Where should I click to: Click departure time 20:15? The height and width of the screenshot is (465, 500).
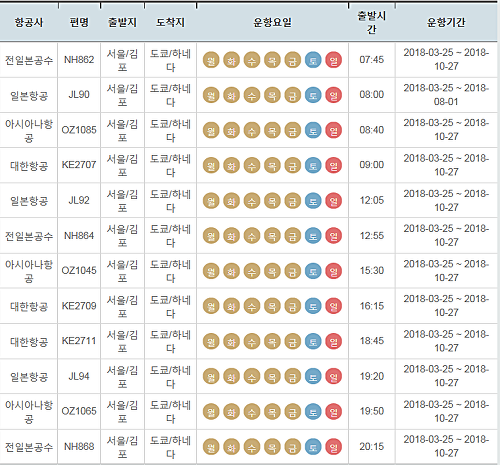(x=372, y=446)
